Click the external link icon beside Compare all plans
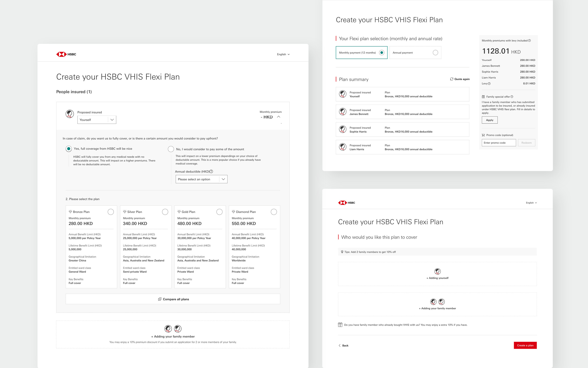 point(160,299)
